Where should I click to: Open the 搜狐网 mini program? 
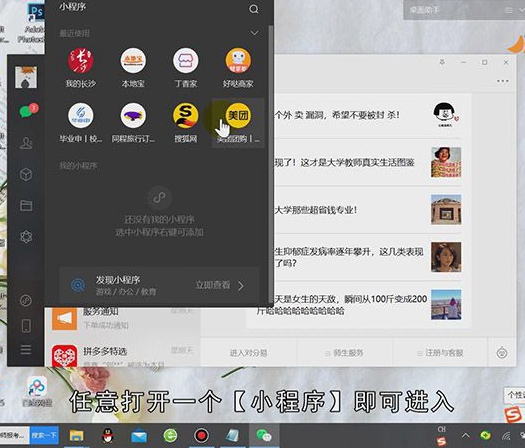coord(185,123)
